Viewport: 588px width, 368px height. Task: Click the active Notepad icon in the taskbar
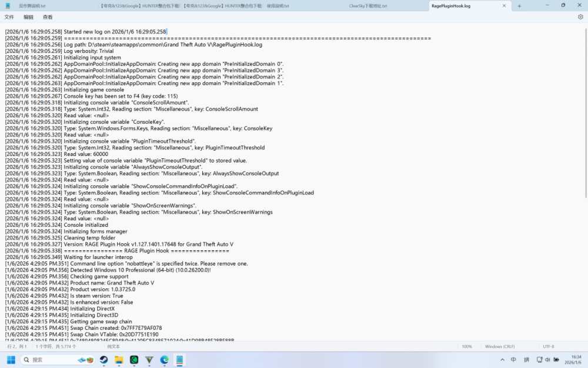(x=181, y=360)
